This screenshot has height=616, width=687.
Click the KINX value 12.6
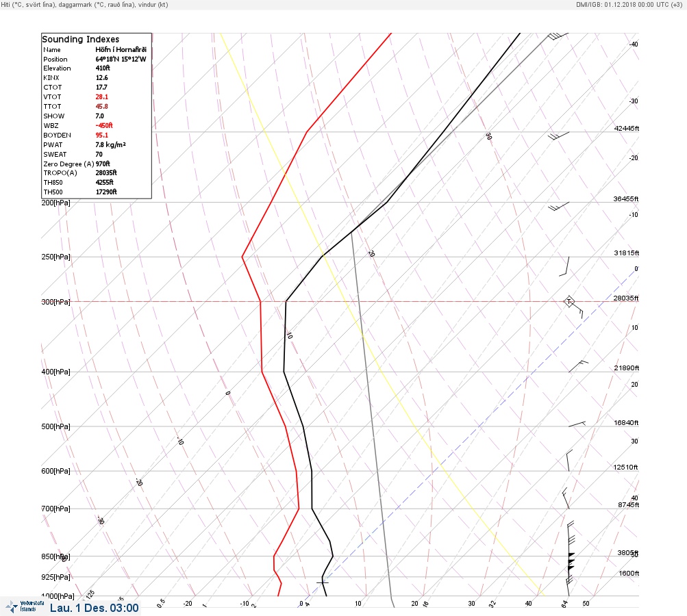point(101,78)
